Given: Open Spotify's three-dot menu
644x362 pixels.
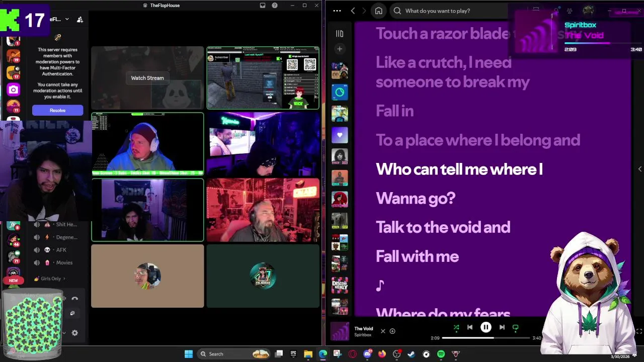Looking at the screenshot, I should (337, 11).
